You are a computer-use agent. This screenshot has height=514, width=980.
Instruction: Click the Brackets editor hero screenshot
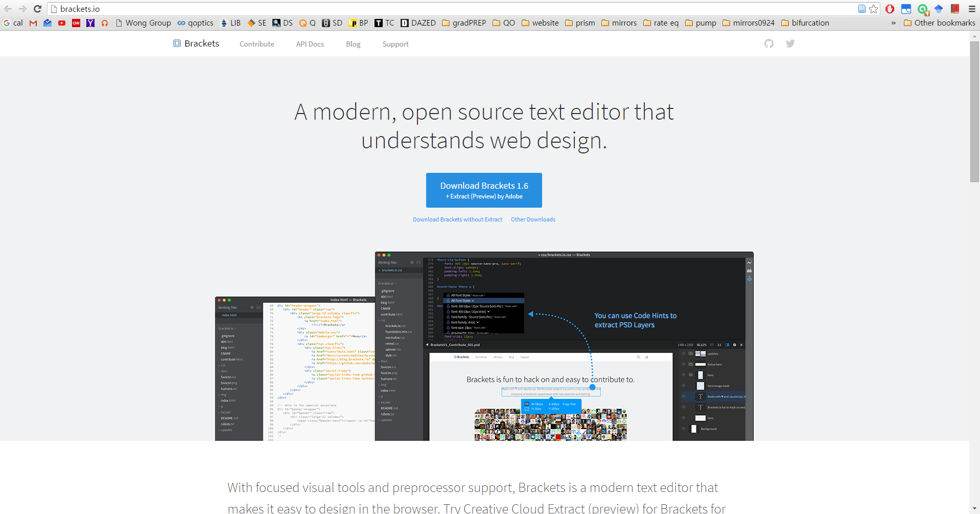coord(484,346)
